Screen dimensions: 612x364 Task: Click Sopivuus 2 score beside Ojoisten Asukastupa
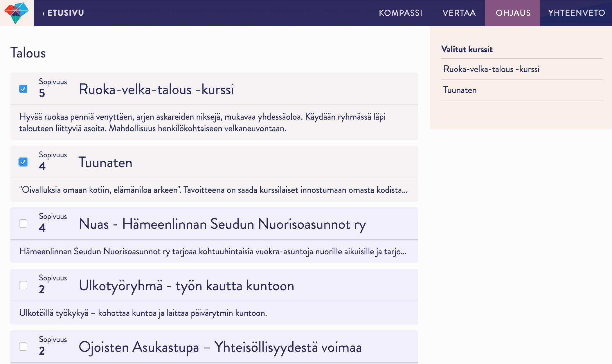point(53,346)
